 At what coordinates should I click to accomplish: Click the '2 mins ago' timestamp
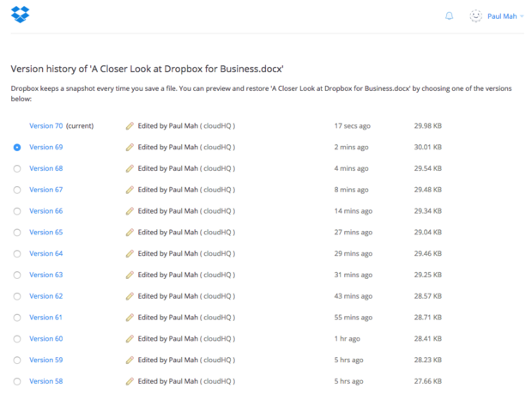click(351, 148)
